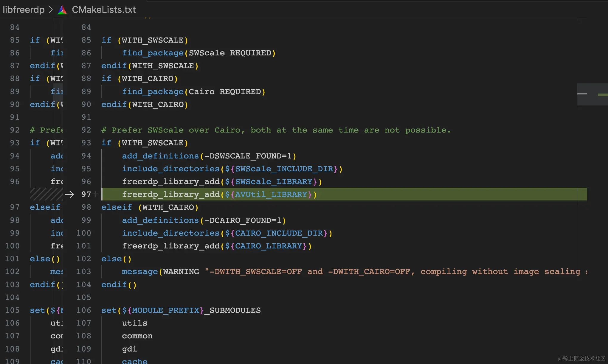Click the breadcrumb chevron after libfreerdp
The height and width of the screenshot is (364, 608).
click(51, 10)
